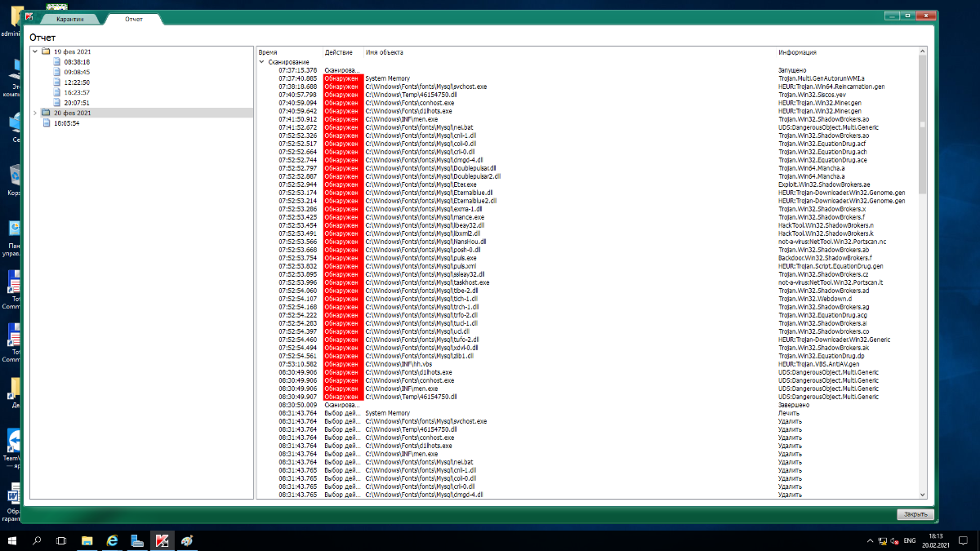This screenshot has height=551, width=980.
Task: Open File Explorer from the taskbar
Action: (87, 540)
